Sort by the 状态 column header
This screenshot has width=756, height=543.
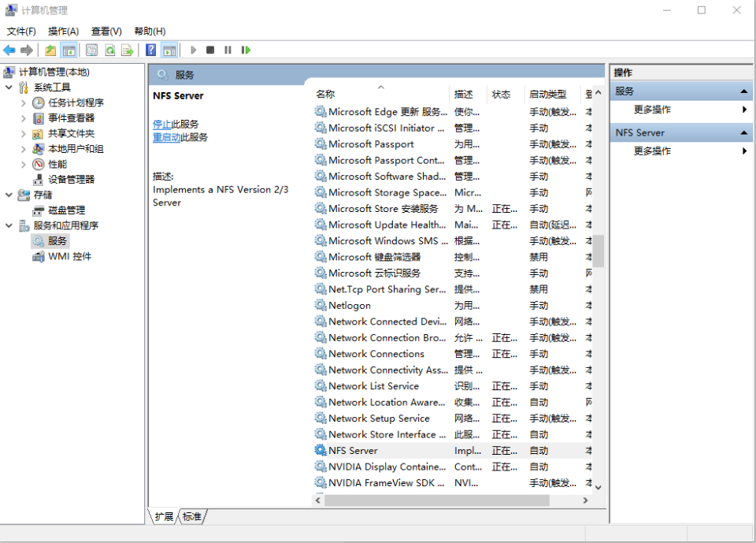pyautogui.click(x=506, y=94)
